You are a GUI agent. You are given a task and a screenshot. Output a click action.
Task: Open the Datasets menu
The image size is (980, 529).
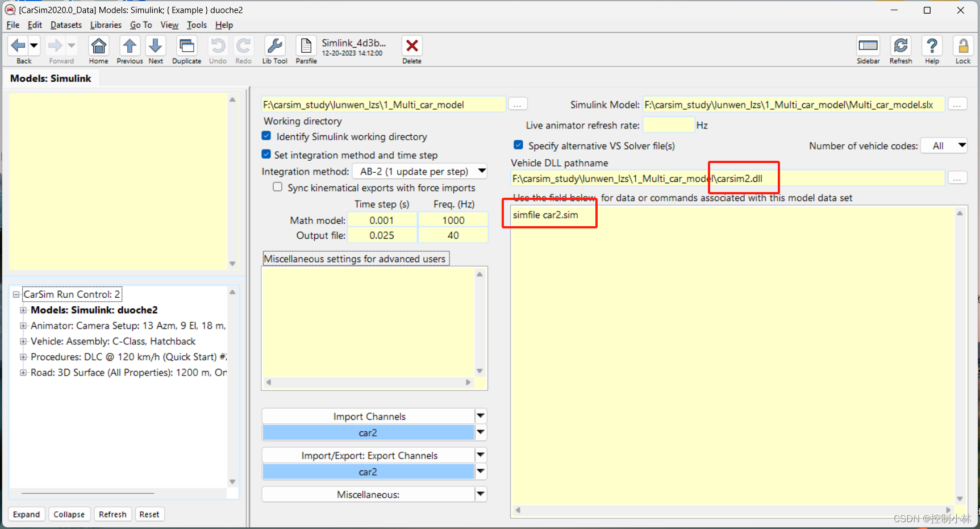66,25
